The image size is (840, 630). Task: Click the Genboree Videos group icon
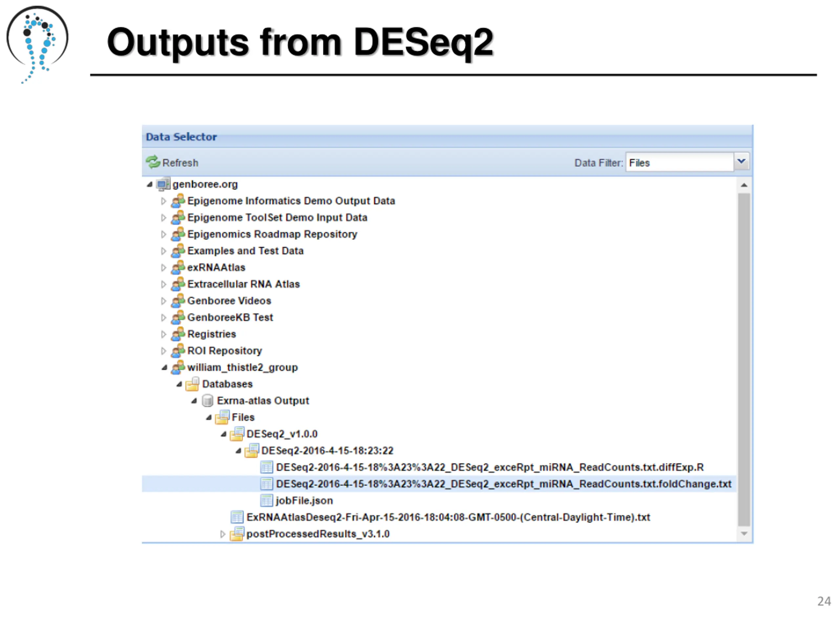(x=178, y=301)
